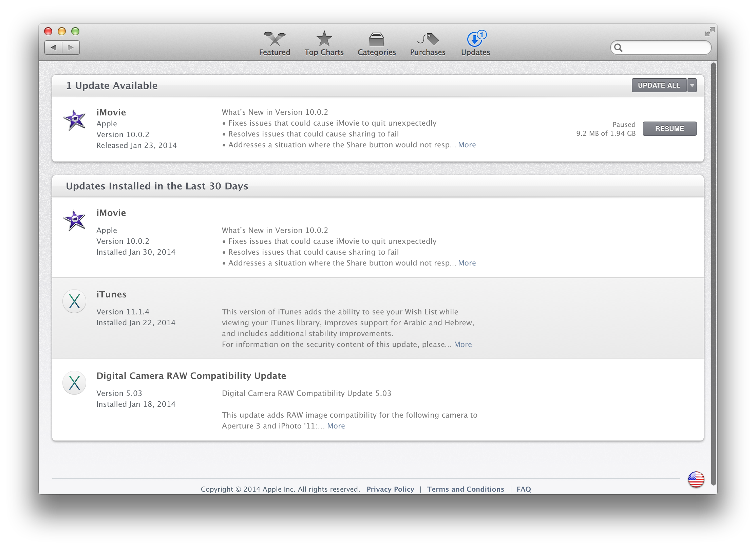Click the 'Paused' status text
The height and width of the screenshot is (548, 756).
[x=624, y=125]
